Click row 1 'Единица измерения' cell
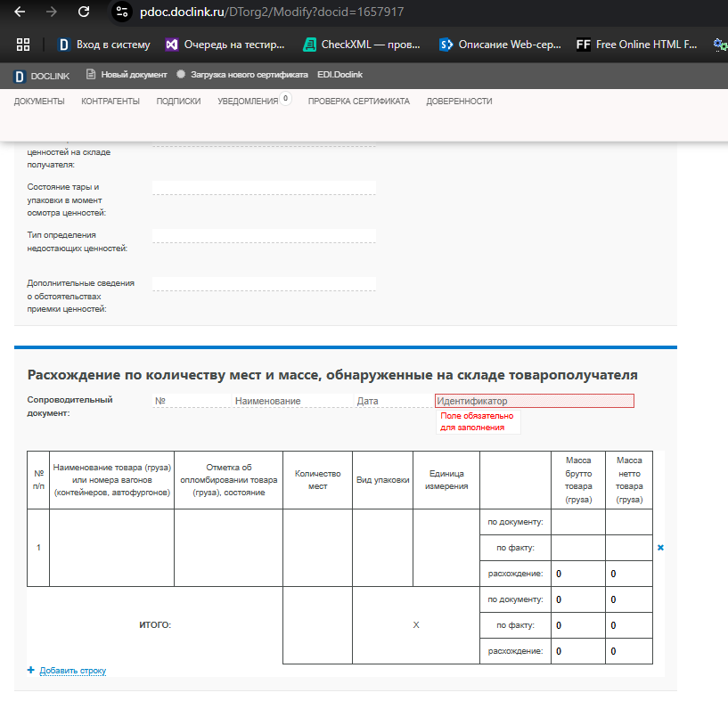This screenshot has width=728, height=709. click(446, 548)
